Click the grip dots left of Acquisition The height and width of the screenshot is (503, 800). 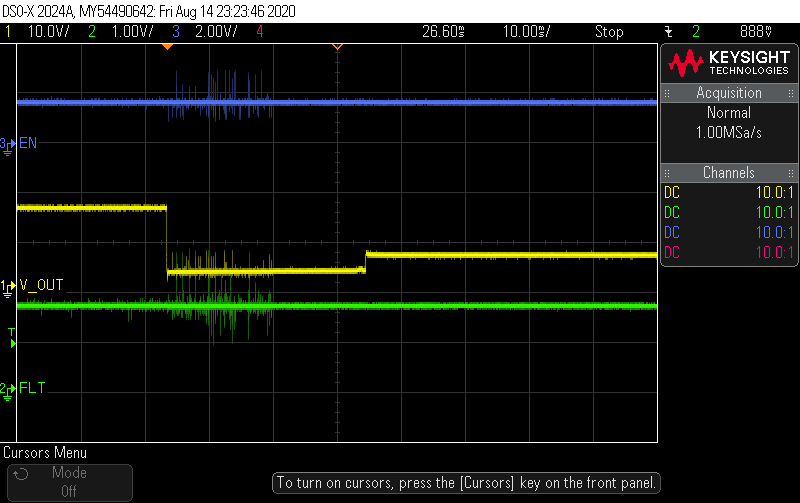pyautogui.click(x=667, y=93)
